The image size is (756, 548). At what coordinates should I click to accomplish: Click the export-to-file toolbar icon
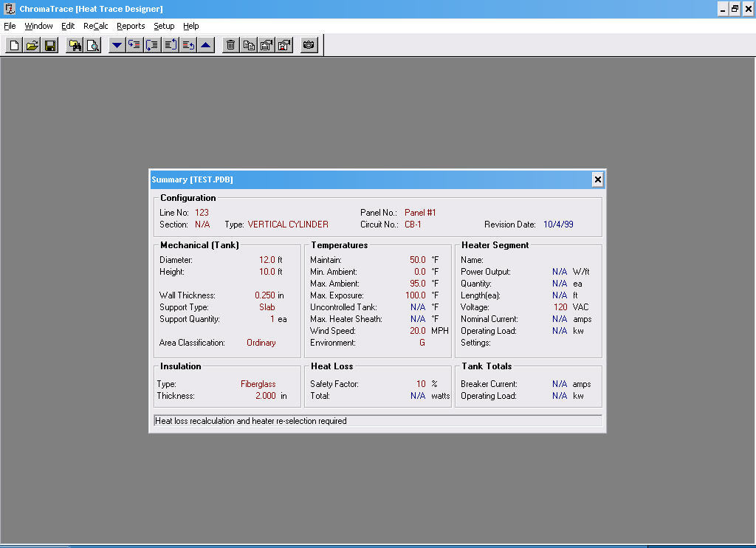click(284, 44)
